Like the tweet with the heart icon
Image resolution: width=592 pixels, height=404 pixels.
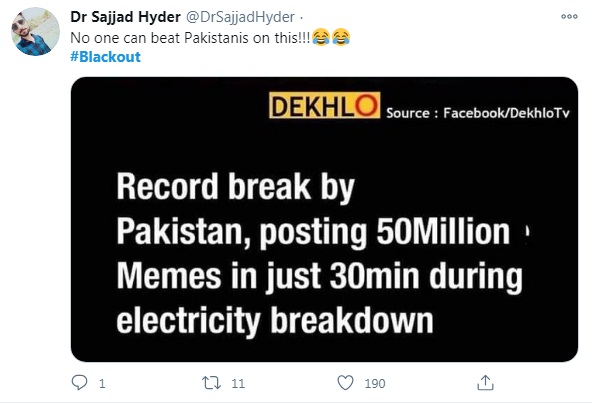(345, 383)
